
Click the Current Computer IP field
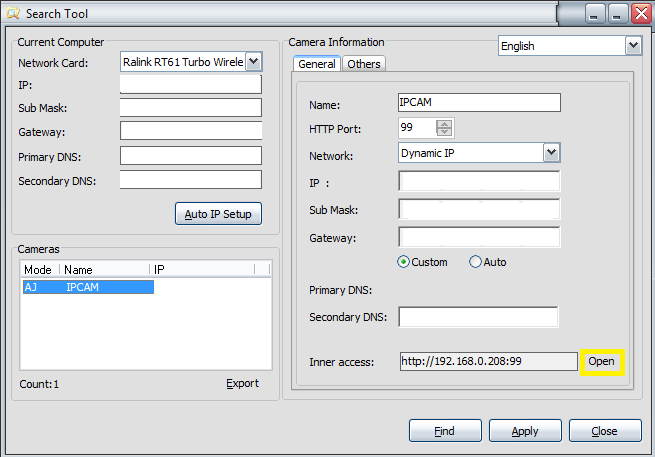(x=191, y=85)
